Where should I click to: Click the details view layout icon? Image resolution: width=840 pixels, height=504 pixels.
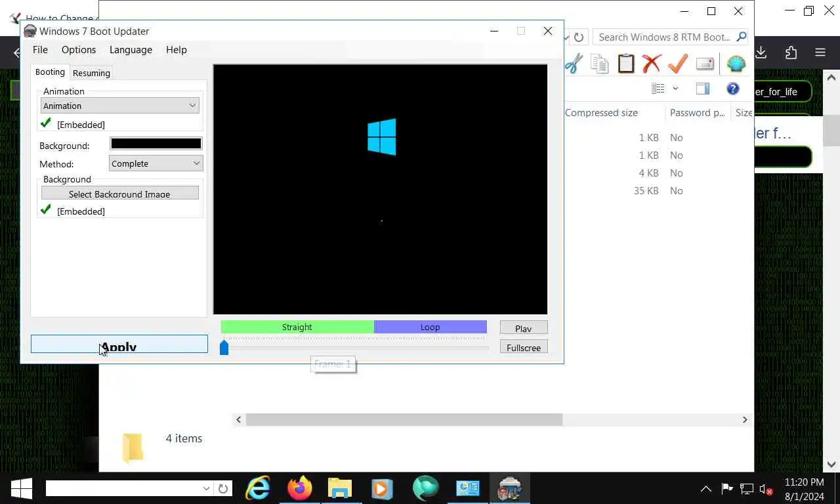point(658,88)
